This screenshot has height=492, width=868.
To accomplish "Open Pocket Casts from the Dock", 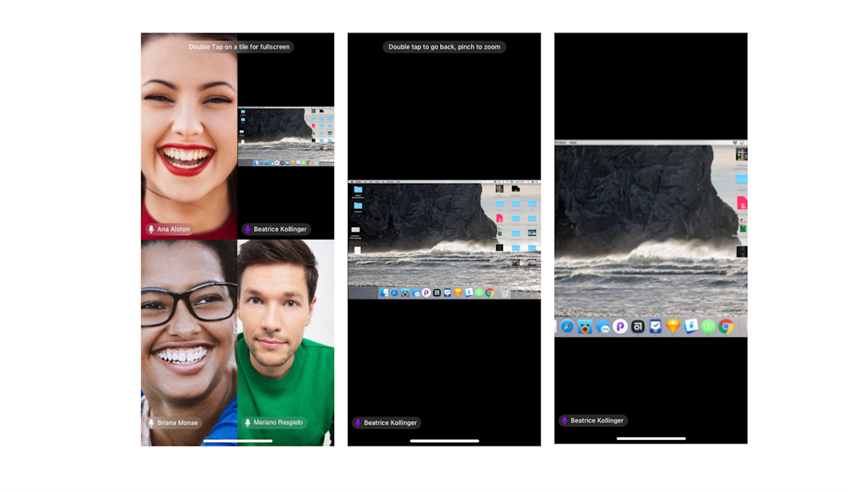I will 621,326.
